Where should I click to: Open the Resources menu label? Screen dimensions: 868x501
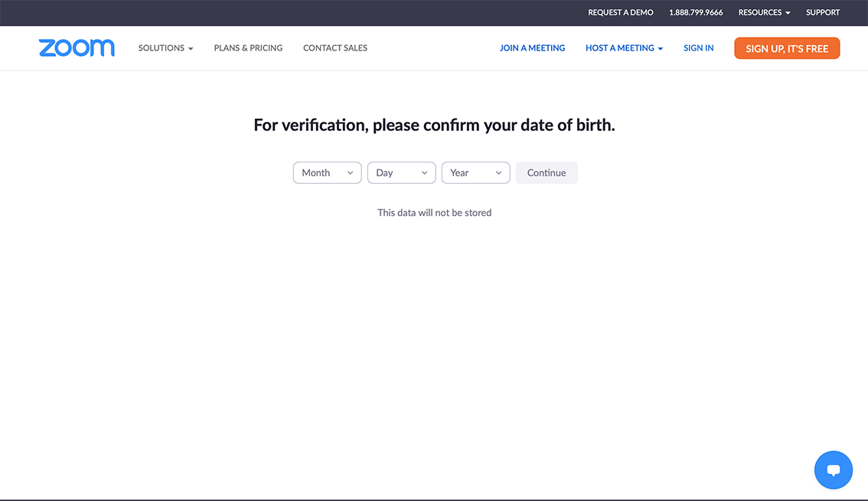click(x=759, y=12)
